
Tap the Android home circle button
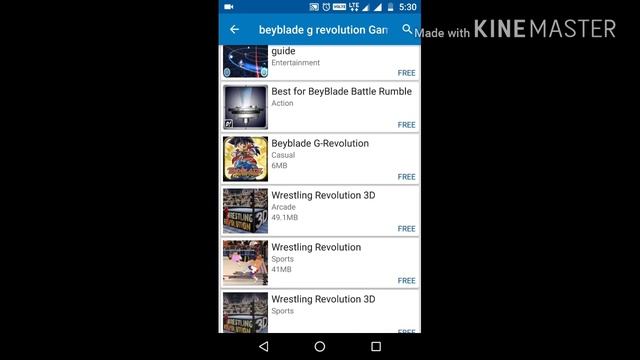point(320,347)
